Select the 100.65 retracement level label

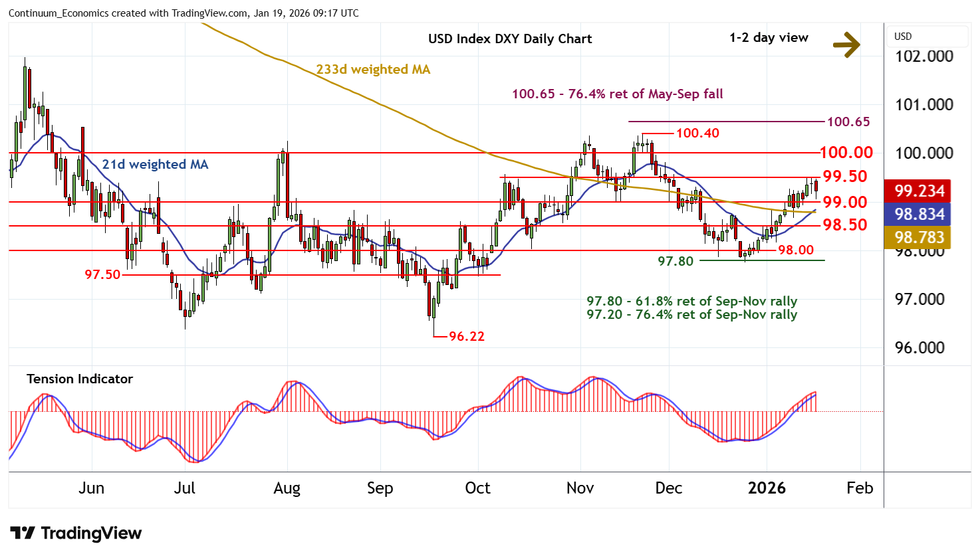tap(848, 122)
